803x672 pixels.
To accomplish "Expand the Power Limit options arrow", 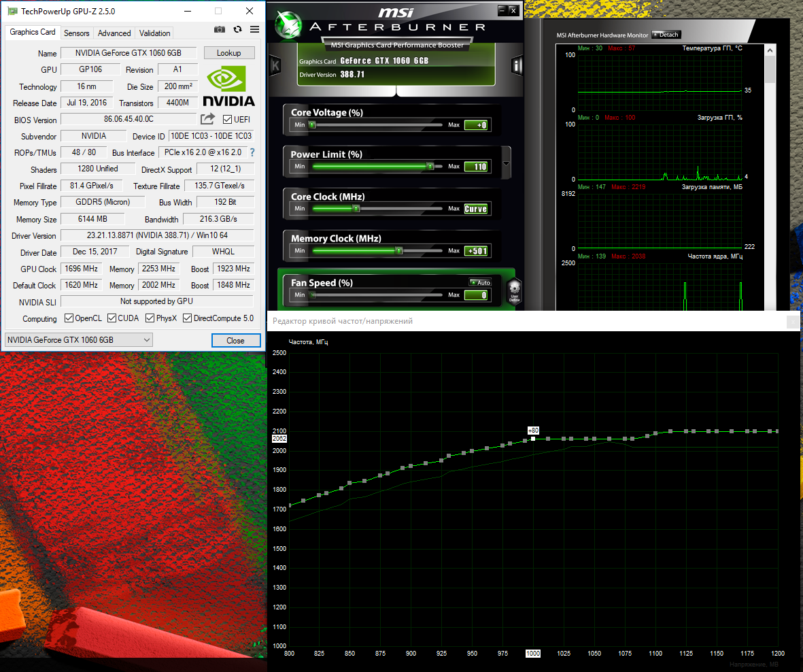I will [x=506, y=163].
